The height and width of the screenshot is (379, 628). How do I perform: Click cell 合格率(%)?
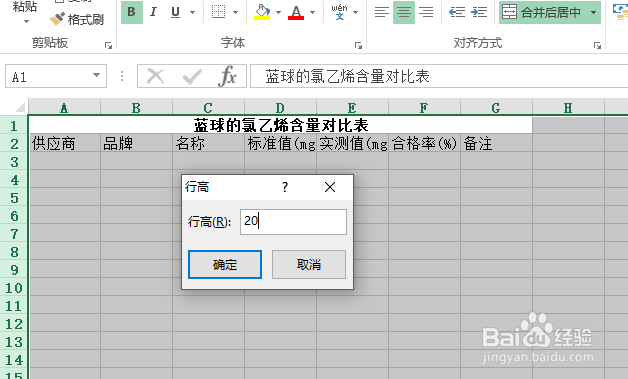(424, 143)
